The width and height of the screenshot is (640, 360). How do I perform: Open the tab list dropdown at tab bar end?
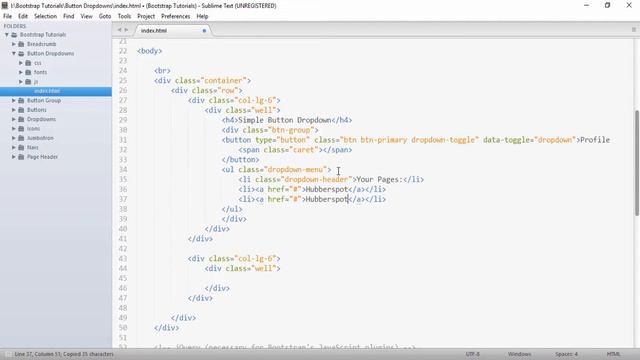(633, 30)
